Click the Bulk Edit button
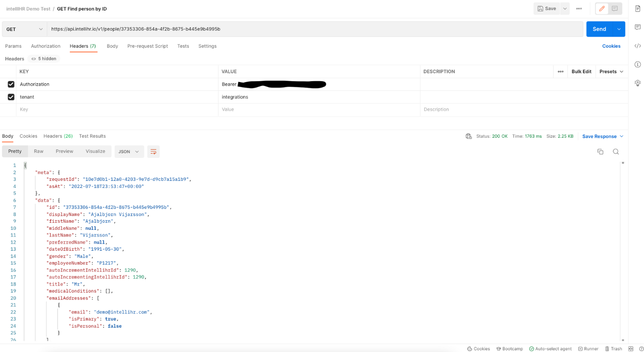The image size is (644, 352). (581, 71)
